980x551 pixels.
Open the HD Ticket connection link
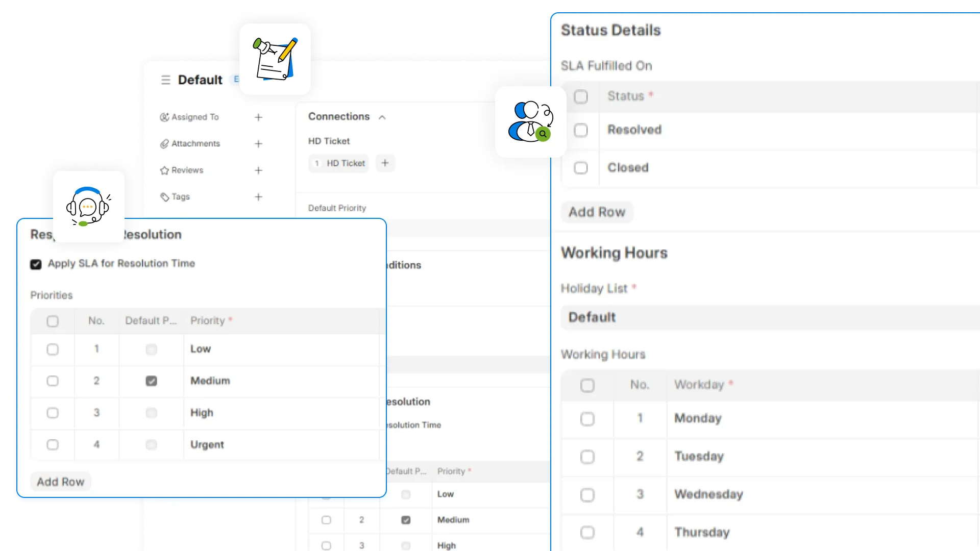340,163
